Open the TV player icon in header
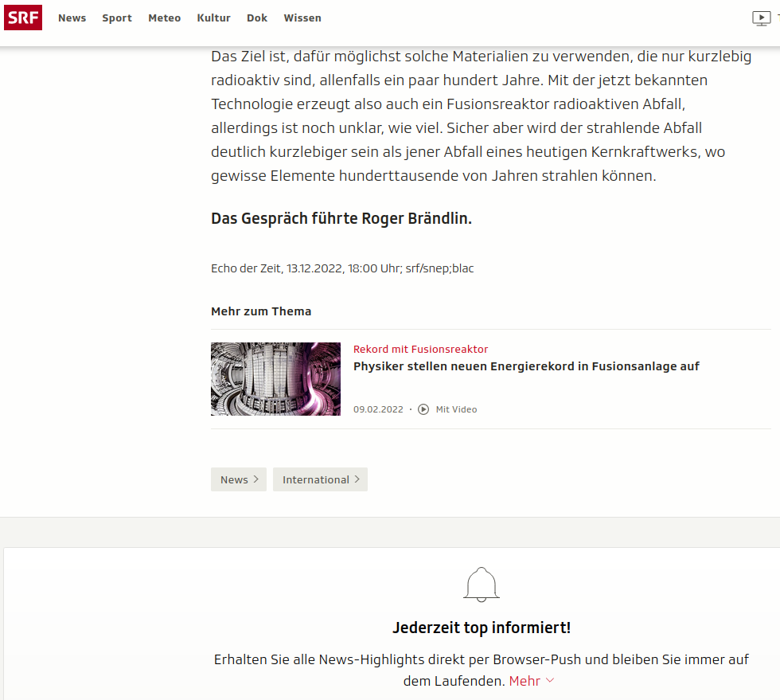The image size is (780, 700). [x=761, y=18]
